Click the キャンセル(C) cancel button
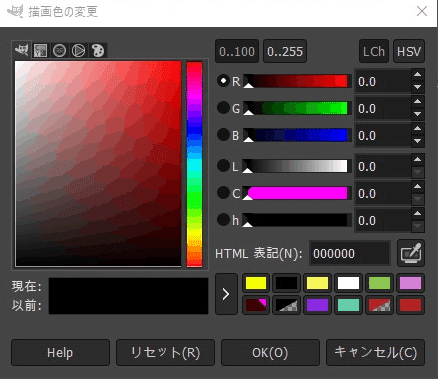The height and width of the screenshot is (379, 438). (x=375, y=352)
